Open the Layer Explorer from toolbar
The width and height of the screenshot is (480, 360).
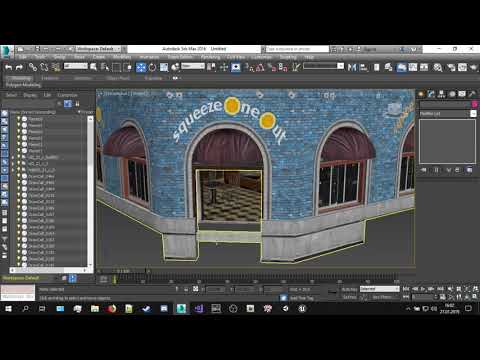click(389, 67)
